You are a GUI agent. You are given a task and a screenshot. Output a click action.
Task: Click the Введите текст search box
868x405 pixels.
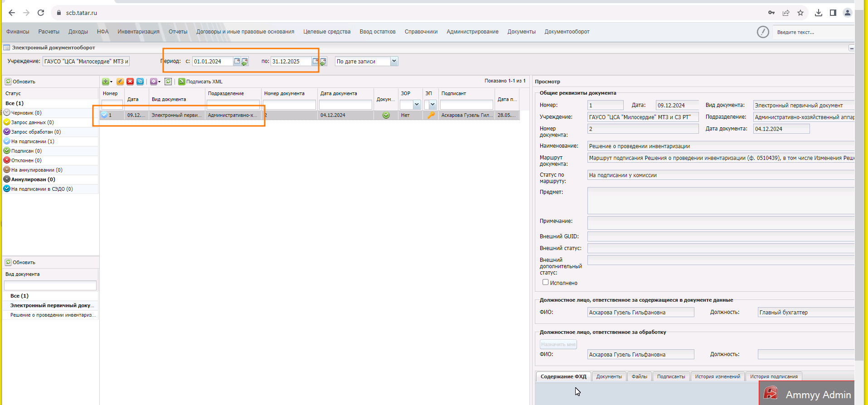click(814, 32)
